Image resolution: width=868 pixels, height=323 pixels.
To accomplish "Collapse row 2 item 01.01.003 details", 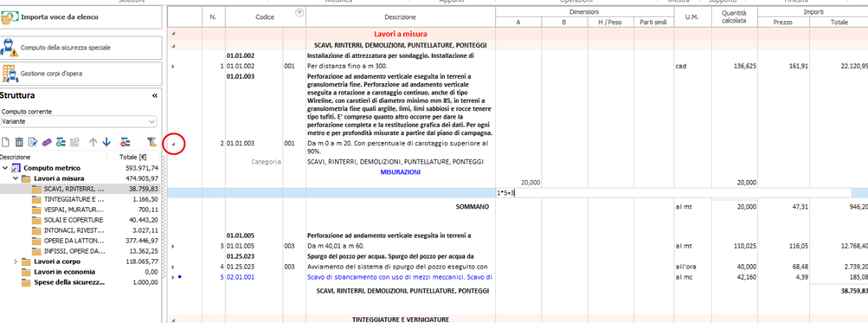I will tap(173, 144).
